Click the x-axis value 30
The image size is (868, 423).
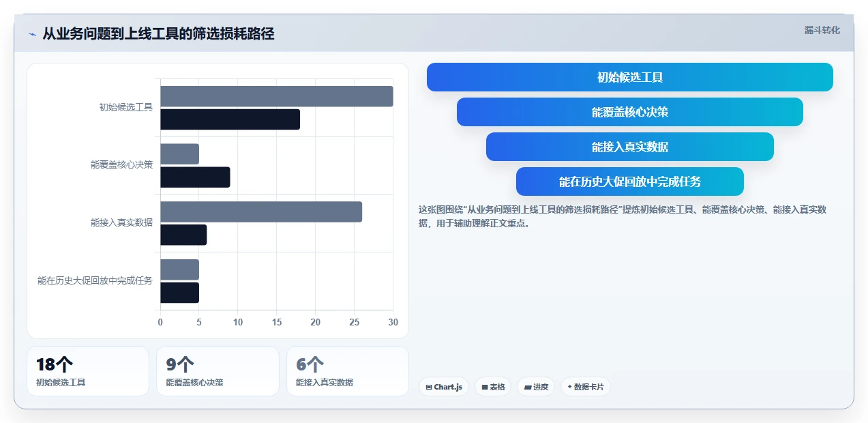point(393,322)
